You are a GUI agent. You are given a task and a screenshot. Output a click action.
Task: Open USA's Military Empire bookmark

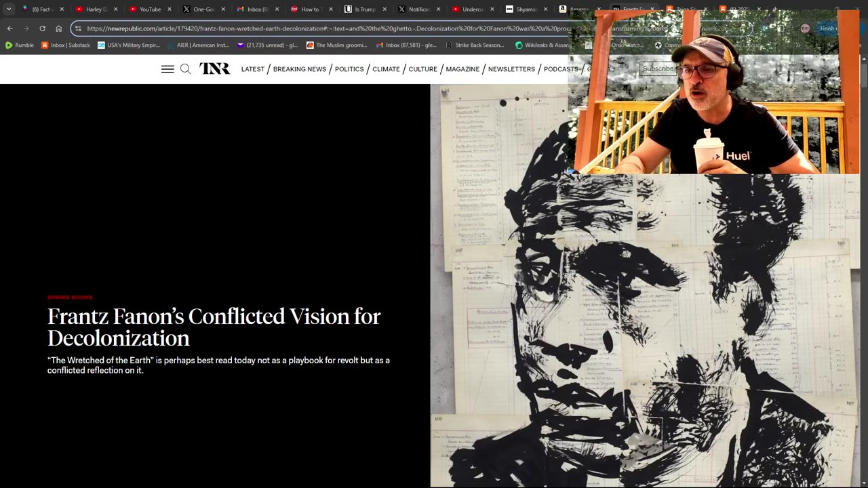[129, 45]
